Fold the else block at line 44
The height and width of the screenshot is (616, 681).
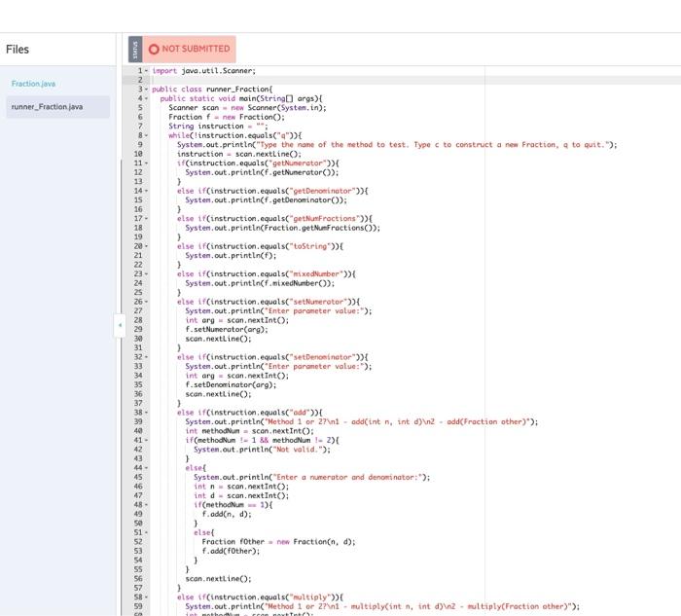146,468
